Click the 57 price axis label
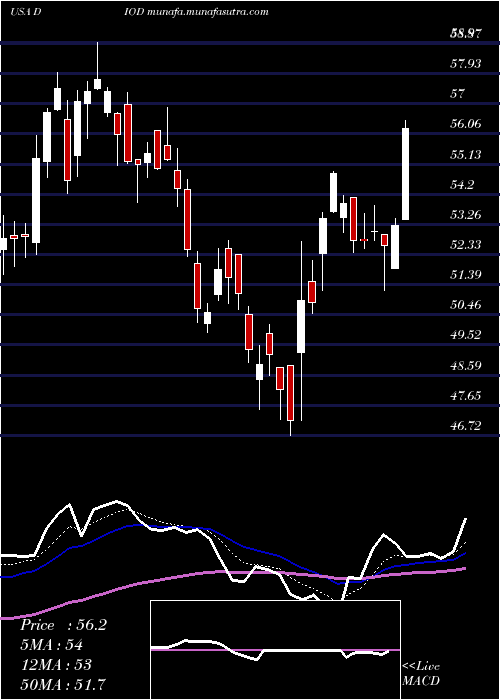 click(x=458, y=94)
